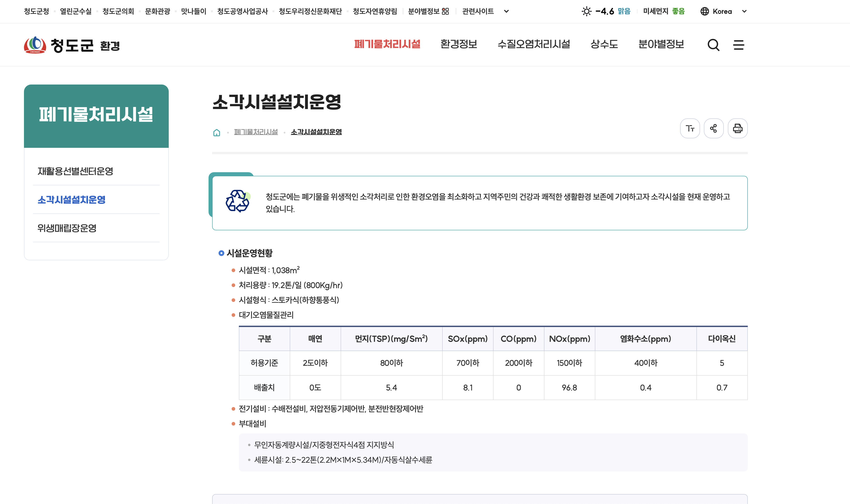Image resolution: width=850 pixels, height=504 pixels.
Task: Click the 폐기물처리시설 breadcrumb link
Action: point(256,132)
